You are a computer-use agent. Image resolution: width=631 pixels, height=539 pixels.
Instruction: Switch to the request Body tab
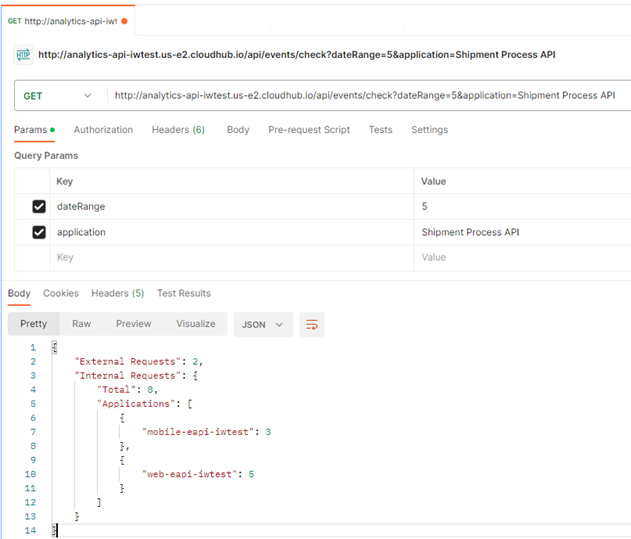(x=238, y=130)
